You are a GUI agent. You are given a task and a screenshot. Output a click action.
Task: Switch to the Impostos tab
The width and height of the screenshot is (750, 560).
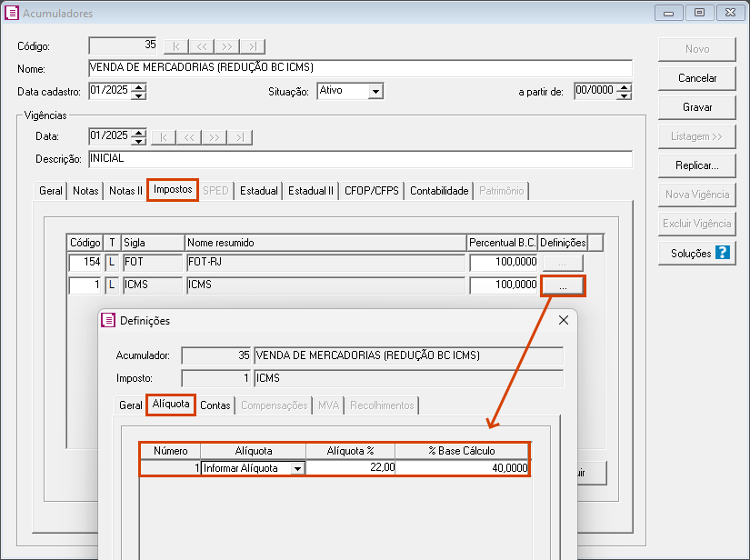(x=173, y=190)
